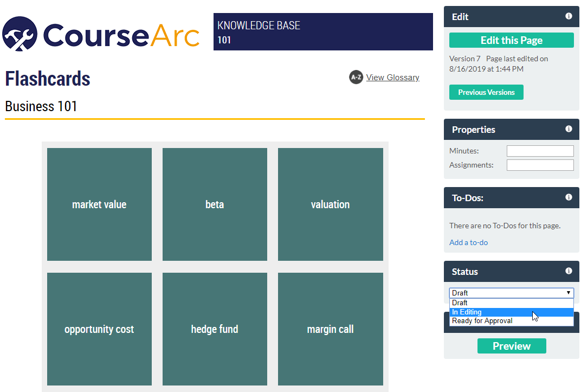Image resolution: width=581 pixels, height=392 pixels.
Task: Open the Edit panel info icon
Action: tap(569, 16)
